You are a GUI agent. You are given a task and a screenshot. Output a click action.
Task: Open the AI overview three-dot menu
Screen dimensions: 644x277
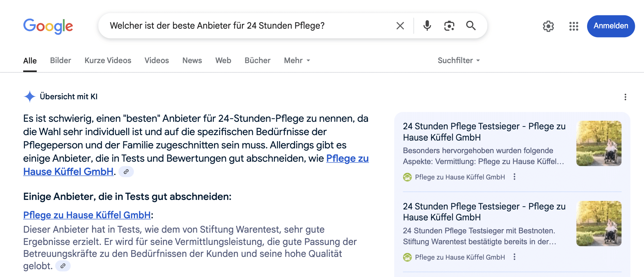pyautogui.click(x=625, y=97)
